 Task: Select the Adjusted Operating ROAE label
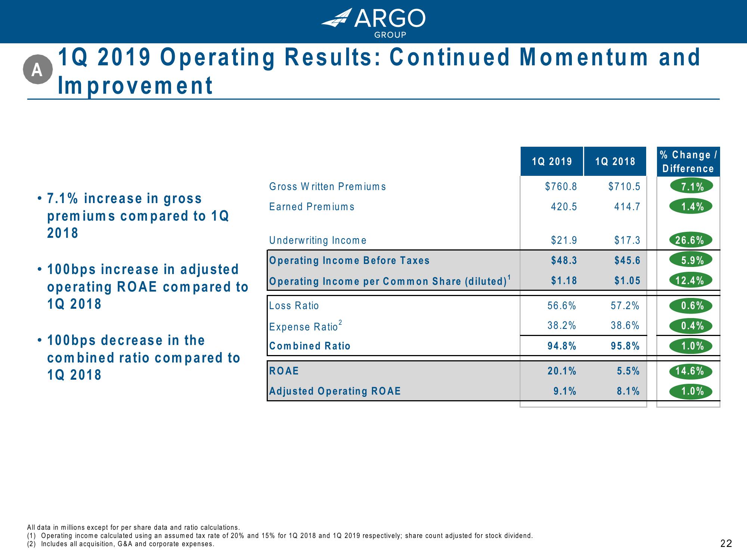click(335, 391)
